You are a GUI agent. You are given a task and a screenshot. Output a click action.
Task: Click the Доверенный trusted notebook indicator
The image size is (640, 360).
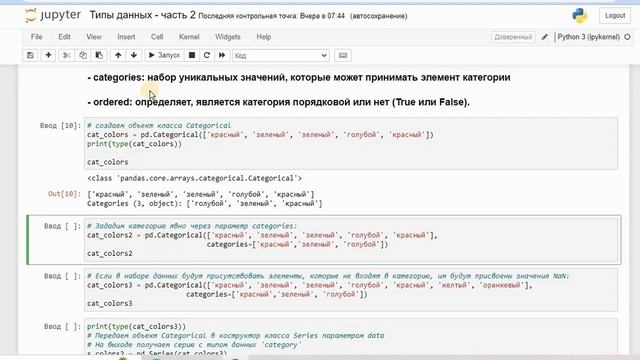(x=513, y=37)
